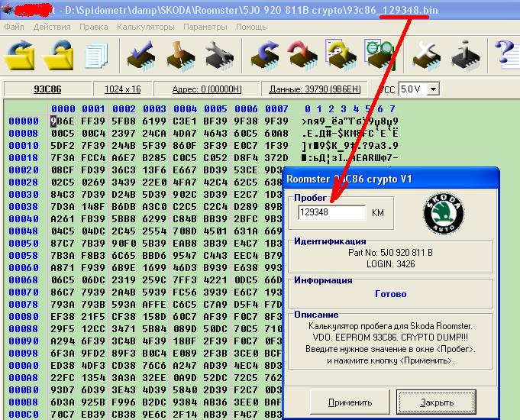Viewport: 520px width, 420px height.
Task: Open the Действия menu
Action: click(x=52, y=27)
